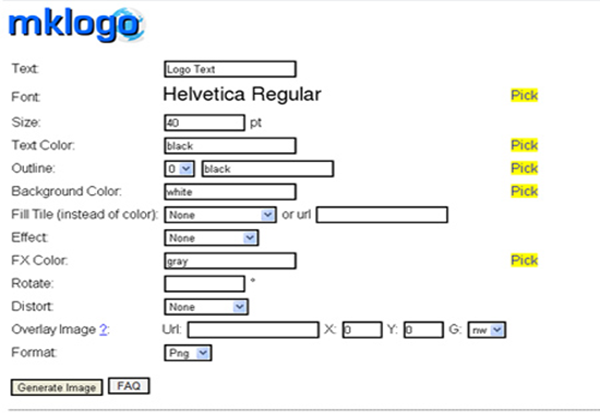Expand the Fill Tile dropdown
Image resolution: width=600 pixels, height=420 pixels.
(x=220, y=215)
